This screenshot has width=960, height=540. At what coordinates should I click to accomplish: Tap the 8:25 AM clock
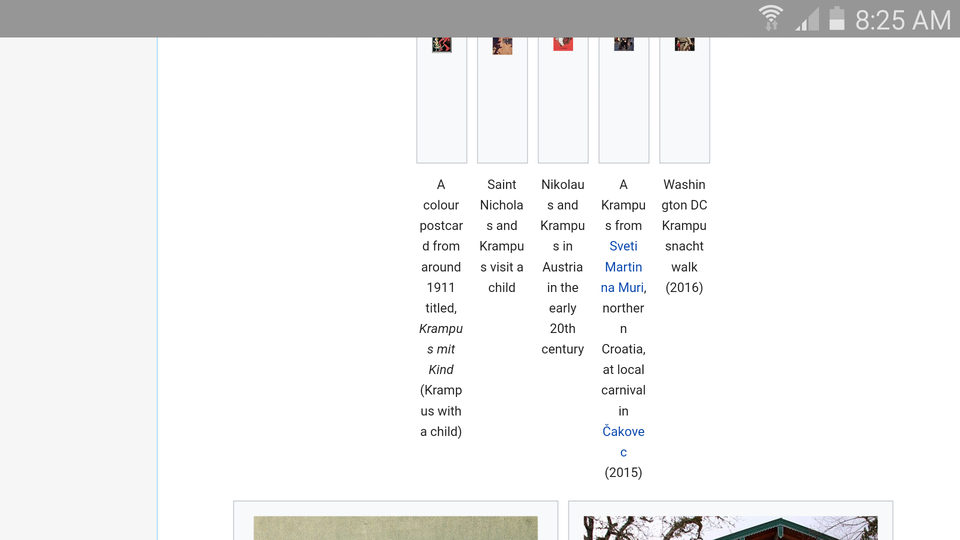click(903, 20)
